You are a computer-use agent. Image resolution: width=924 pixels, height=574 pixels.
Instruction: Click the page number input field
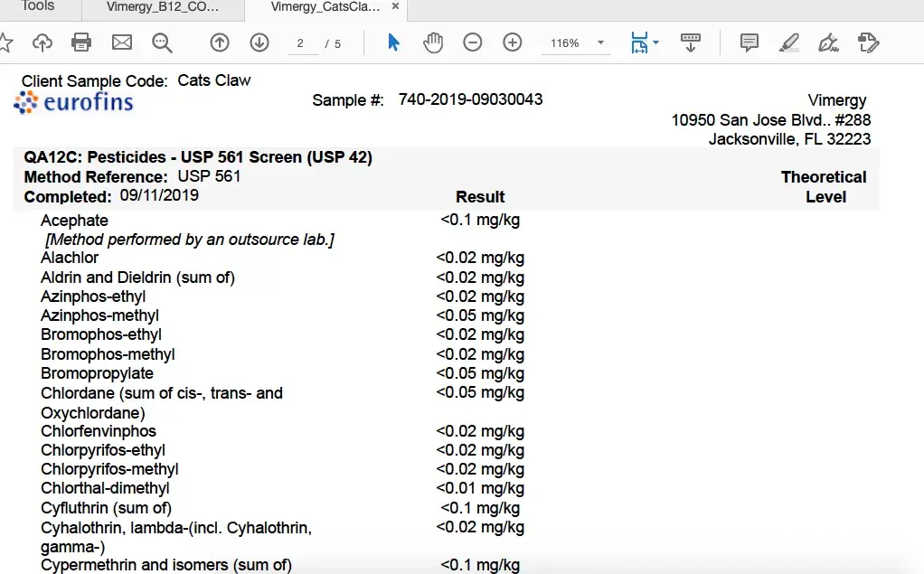[x=302, y=43]
